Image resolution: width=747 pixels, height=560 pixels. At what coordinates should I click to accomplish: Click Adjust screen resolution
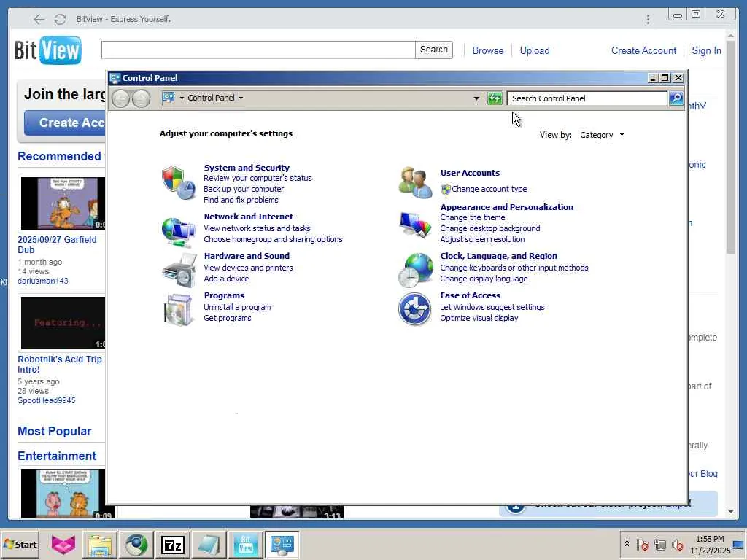pyautogui.click(x=482, y=239)
